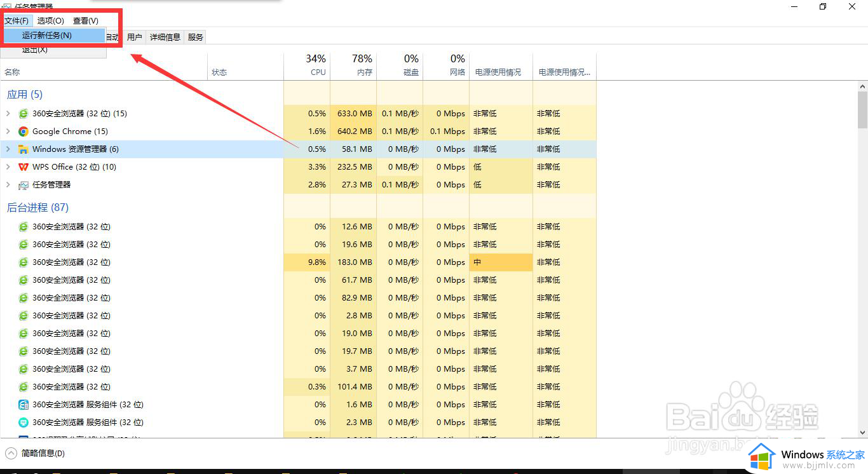Switch to the 详细信息 tab
The height and width of the screenshot is (474, 868).
coord(165,37)
